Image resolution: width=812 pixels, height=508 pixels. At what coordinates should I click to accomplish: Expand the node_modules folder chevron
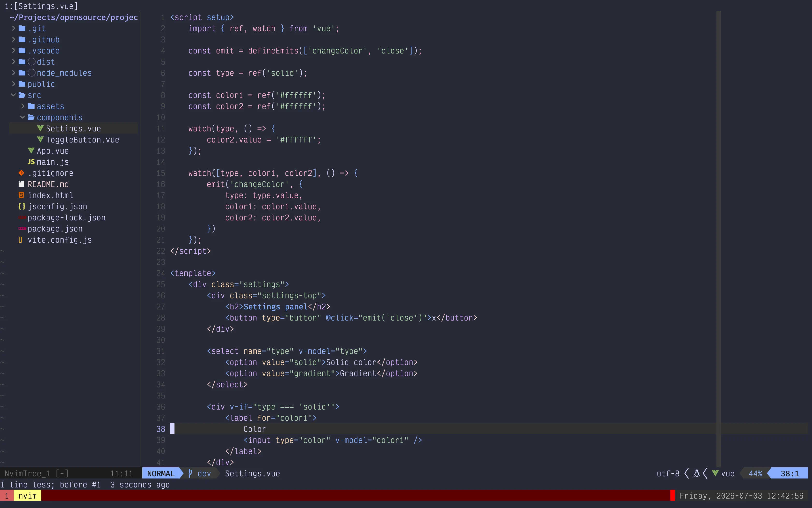pos(14,73)
